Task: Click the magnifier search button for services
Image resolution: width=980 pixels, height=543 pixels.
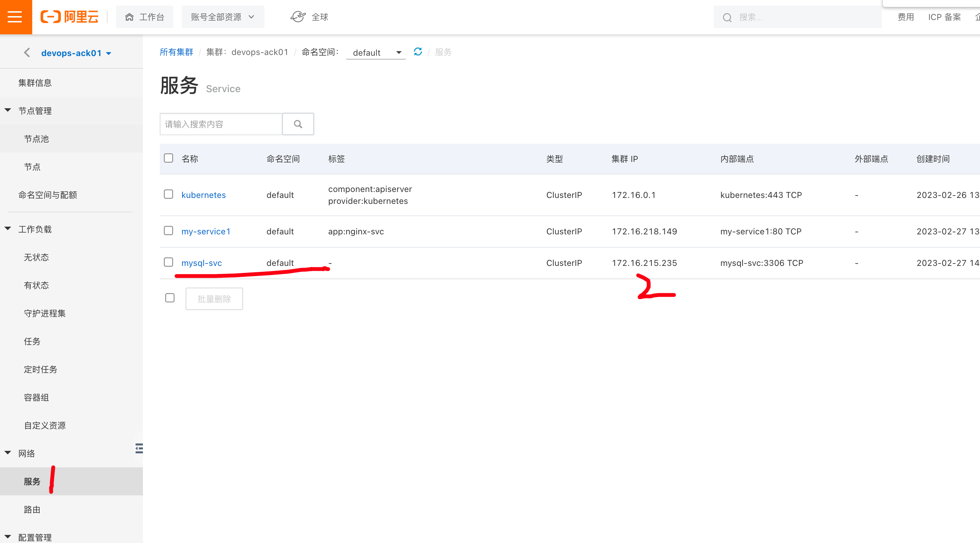Action: tap(298, 124)
